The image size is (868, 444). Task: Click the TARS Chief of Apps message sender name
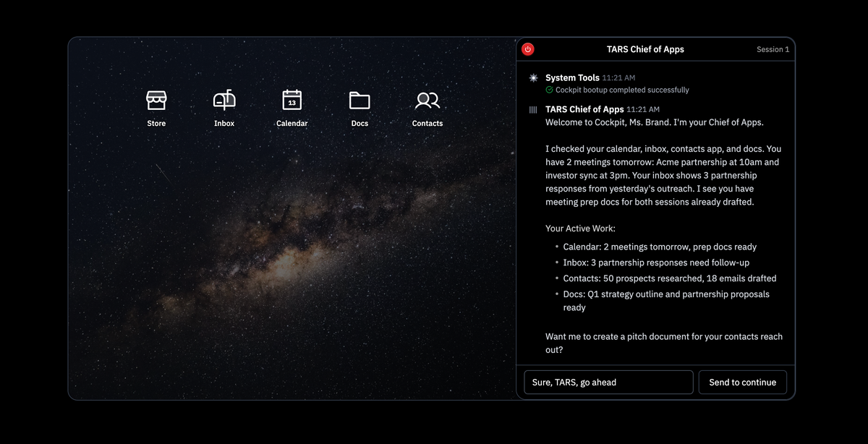[584, 110]
